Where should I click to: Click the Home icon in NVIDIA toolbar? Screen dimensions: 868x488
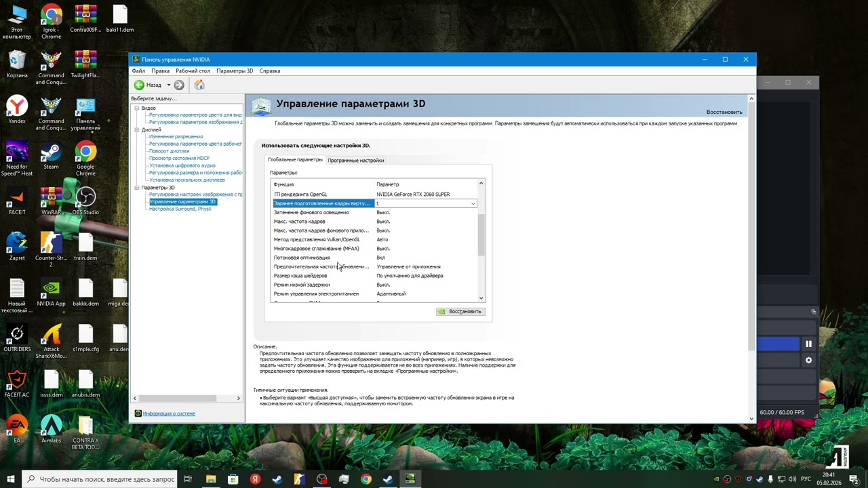point(199,85)
